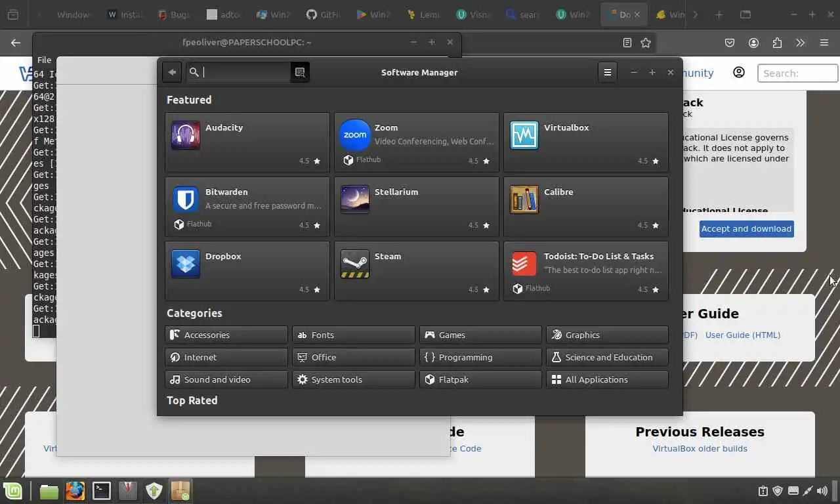Image resolution: width=840 pixels, height=504 pixels.
Task: Open the Zoom app icon
Action: 355,135
